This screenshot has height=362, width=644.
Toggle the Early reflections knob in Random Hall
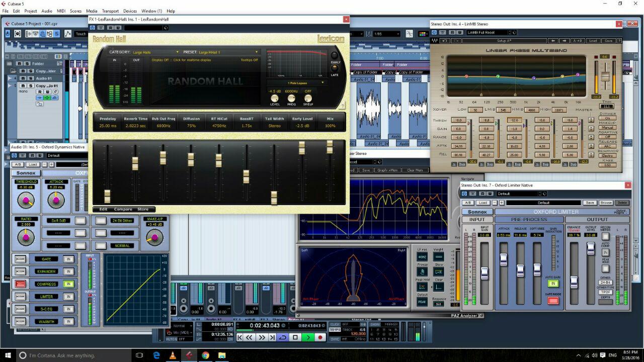[334, 56]
